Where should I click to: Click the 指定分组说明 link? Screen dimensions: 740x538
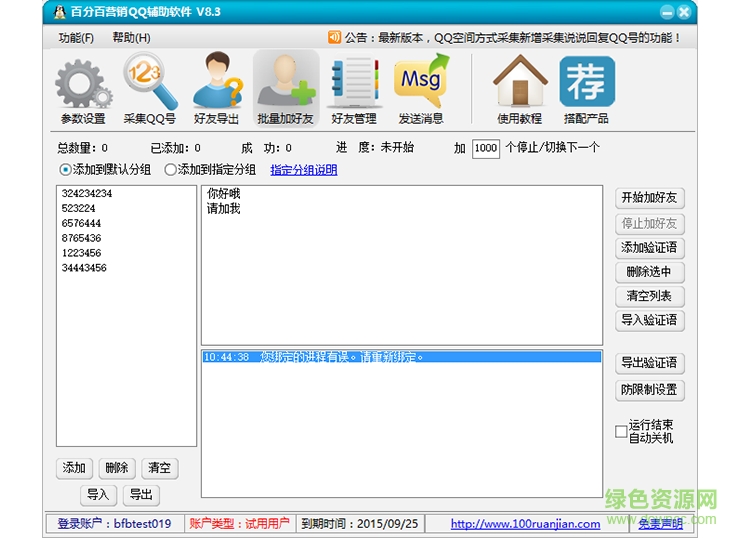tap(303, 170)
